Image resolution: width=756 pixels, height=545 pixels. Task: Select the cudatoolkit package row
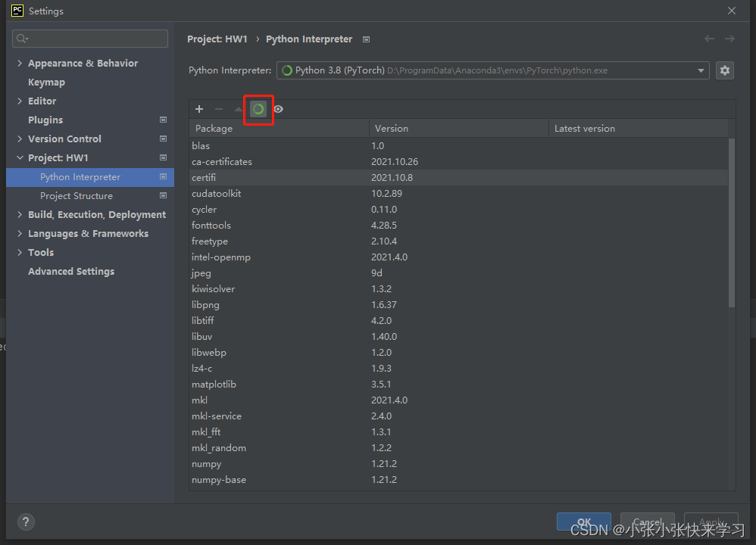458,193
